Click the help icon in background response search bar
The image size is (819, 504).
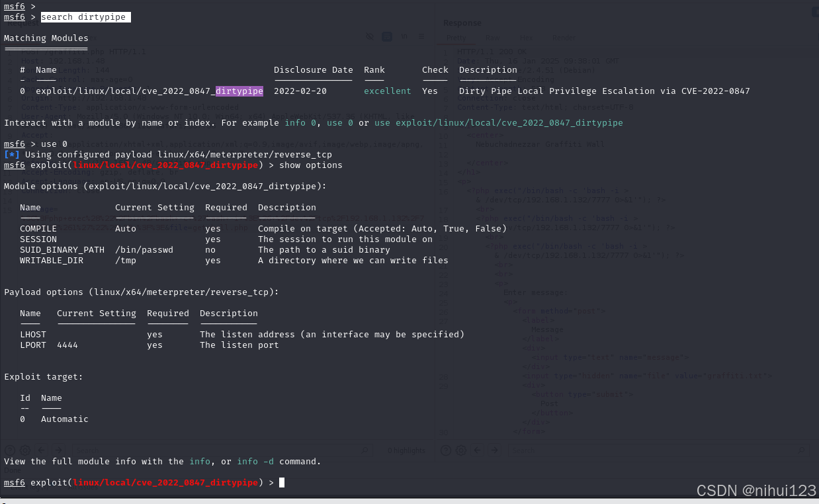click(x=446, y=450)
